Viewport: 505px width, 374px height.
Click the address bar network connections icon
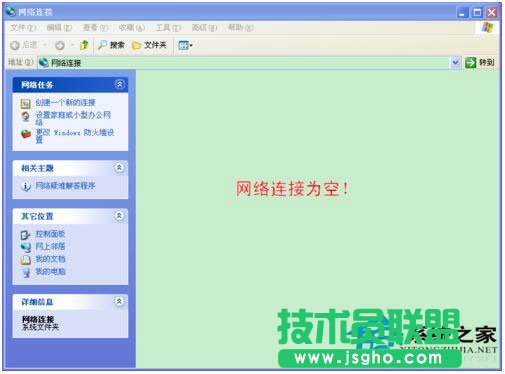[x=44, y=62]
